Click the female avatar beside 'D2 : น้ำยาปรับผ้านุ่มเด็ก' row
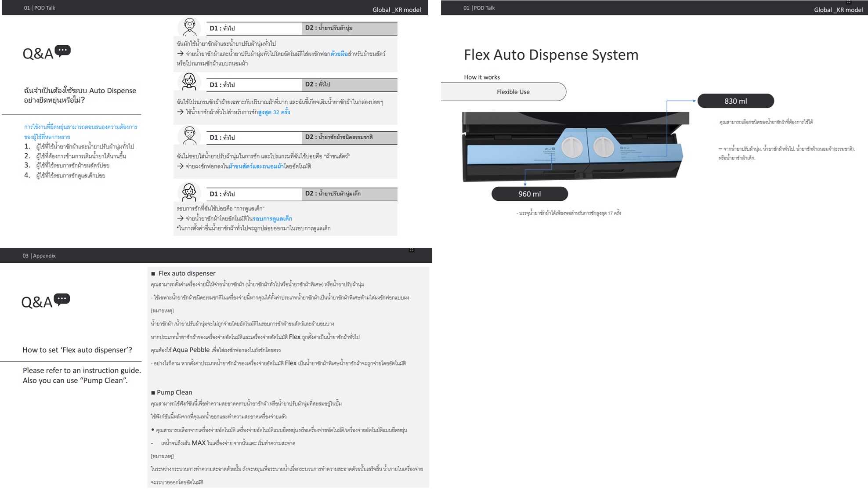This screenshot has height=489, width=868. [x=189, y=192]
